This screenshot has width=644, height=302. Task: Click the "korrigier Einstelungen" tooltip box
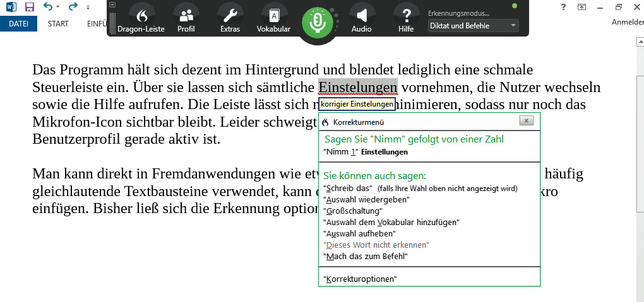(357, 104)
